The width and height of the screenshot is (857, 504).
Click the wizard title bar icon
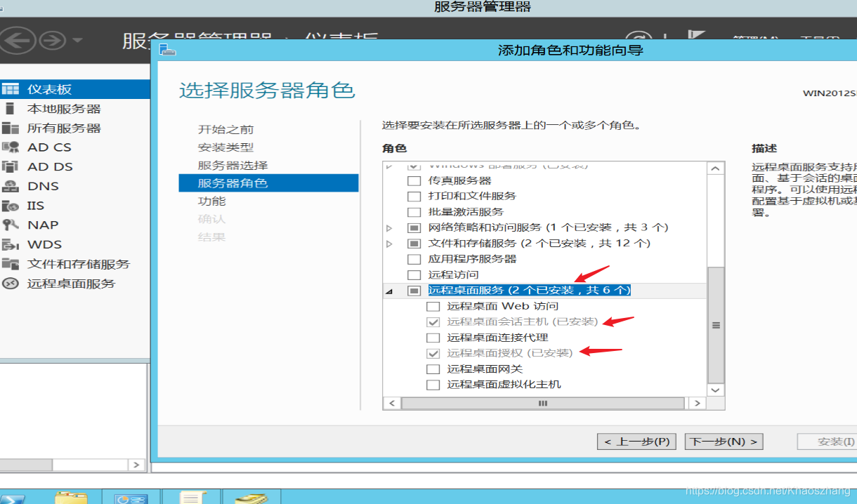[x=166, y=50]
